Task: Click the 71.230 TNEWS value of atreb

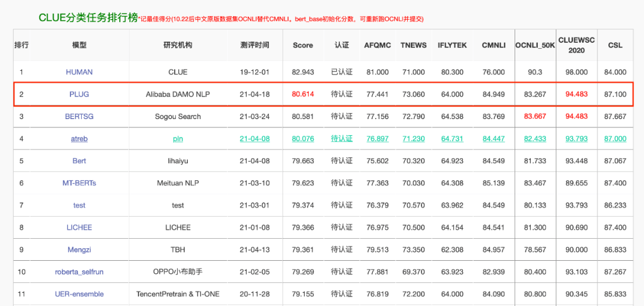Action: 413,139
